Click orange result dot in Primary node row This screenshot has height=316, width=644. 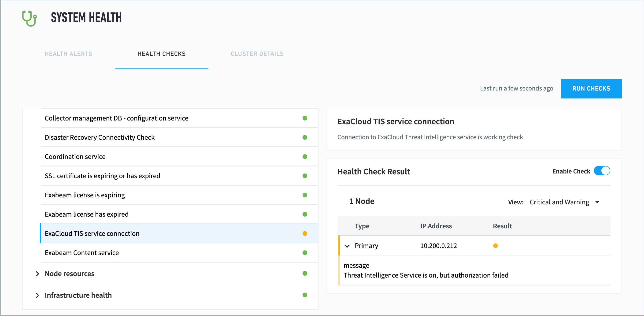coord(495,246)
